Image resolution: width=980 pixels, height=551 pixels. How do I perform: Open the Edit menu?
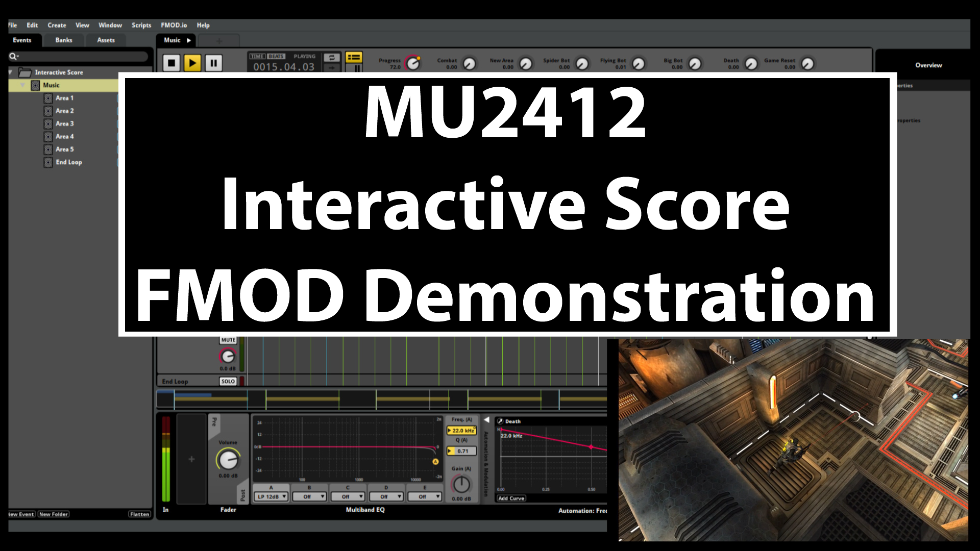[x=32, y=25]
